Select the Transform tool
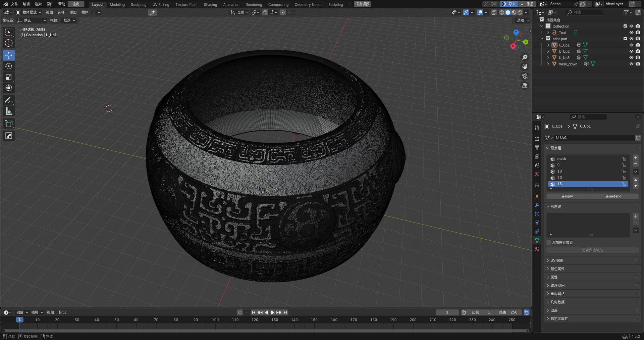Image resolution: width=644 pixels, height=340 pixels. (x=9, y=88)
